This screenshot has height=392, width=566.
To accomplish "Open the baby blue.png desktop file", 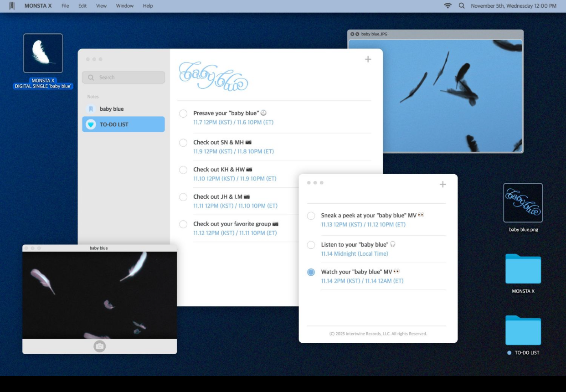I will click(x=523, y=203).
